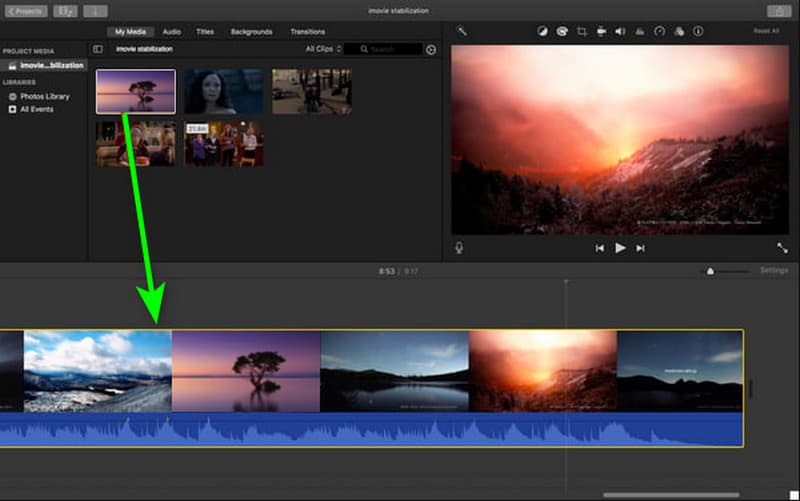This screenshot has width=800, height=501.
Task: Open the Backgrounds tab
Action: [x=251, y=32]
